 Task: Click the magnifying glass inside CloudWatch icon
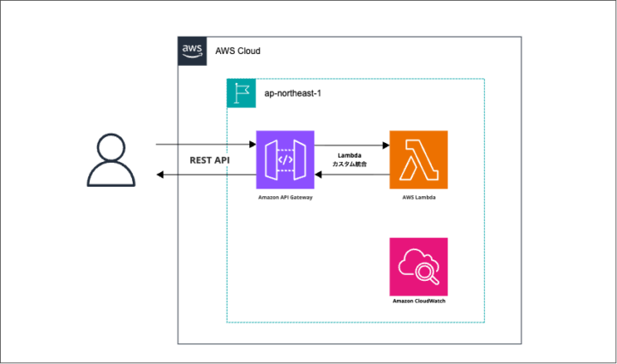pos(427,273)
